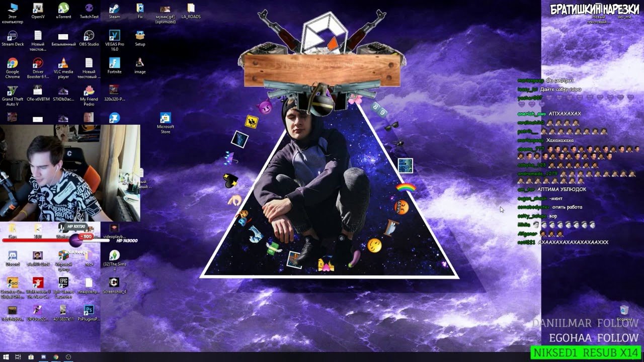This screenshot has height=362, width=644.
Task: Open the VLC media player shortcut
Action: click(63, 63)
